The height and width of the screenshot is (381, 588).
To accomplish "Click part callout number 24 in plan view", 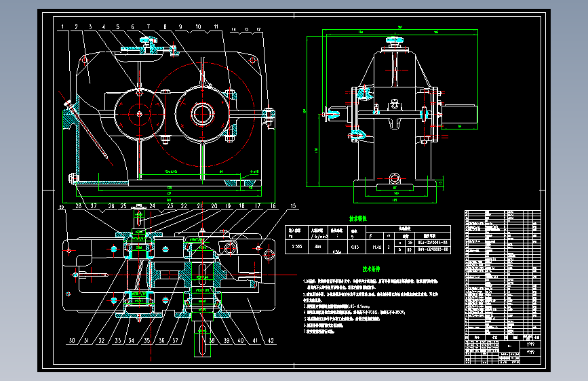I will (152, 206).
